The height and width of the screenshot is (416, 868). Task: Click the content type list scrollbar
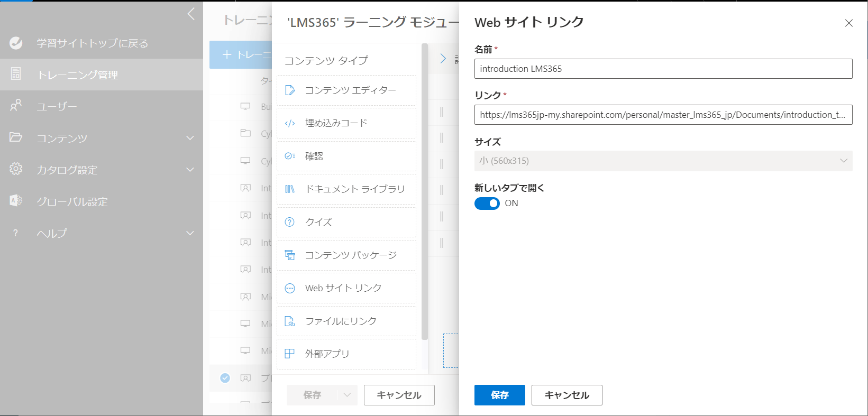coord(425,191)
